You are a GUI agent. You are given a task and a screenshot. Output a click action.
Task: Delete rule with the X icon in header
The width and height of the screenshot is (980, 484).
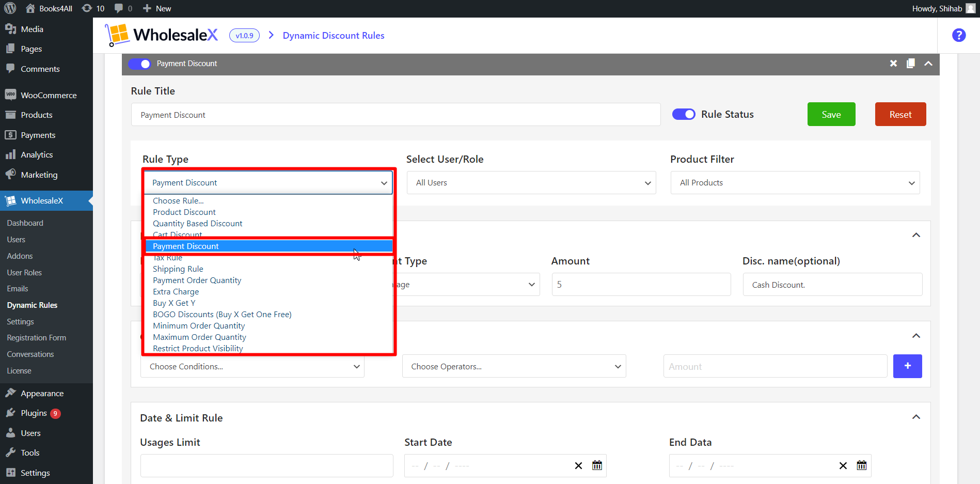tap(893, 64)
